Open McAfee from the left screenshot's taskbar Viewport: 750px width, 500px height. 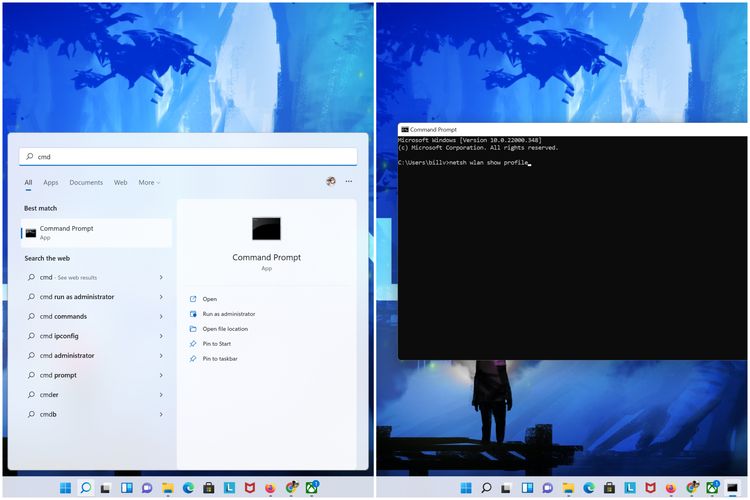point(250,488)
